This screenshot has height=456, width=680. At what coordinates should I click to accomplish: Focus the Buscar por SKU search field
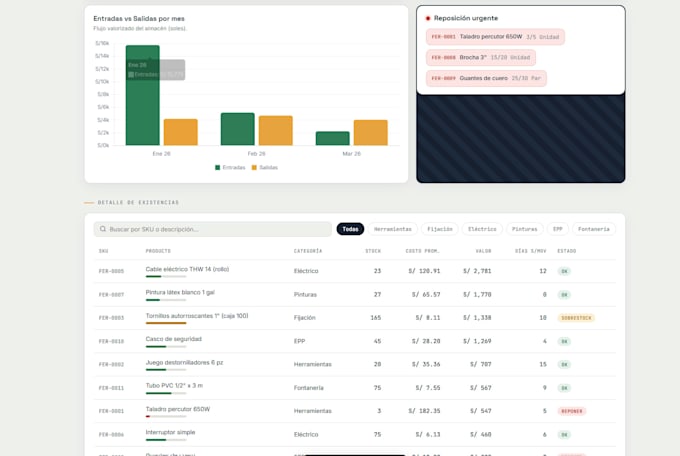(x=212, y=229)
